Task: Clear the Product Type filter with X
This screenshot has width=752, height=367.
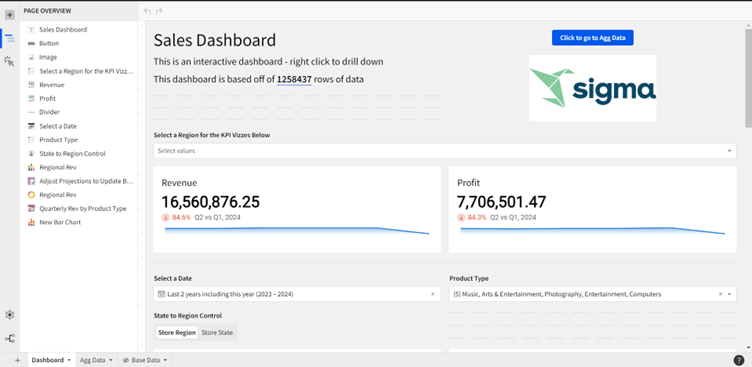Action: [720, 294]
